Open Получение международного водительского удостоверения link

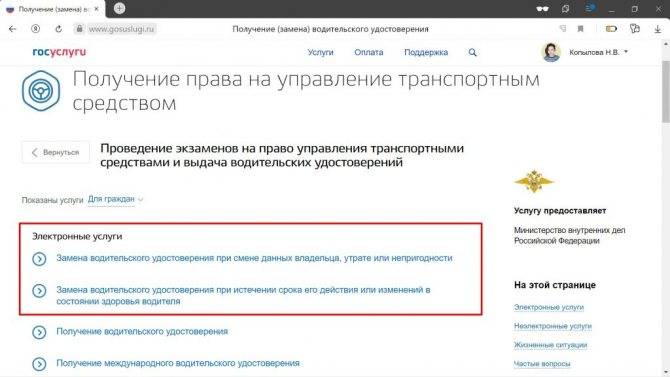[178, 363]
